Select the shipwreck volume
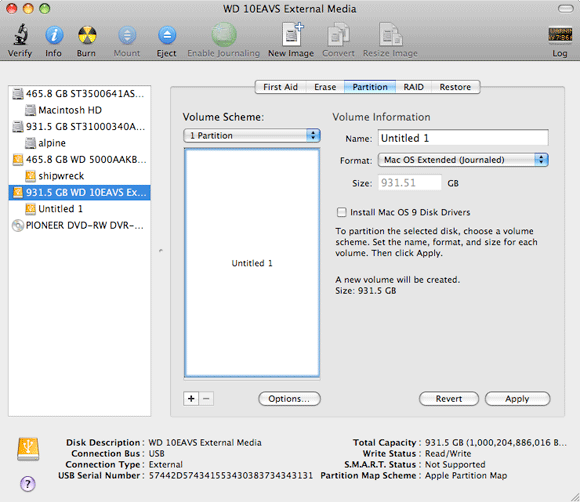The height and width of the screenshot is (502, 580). [79, 176]
